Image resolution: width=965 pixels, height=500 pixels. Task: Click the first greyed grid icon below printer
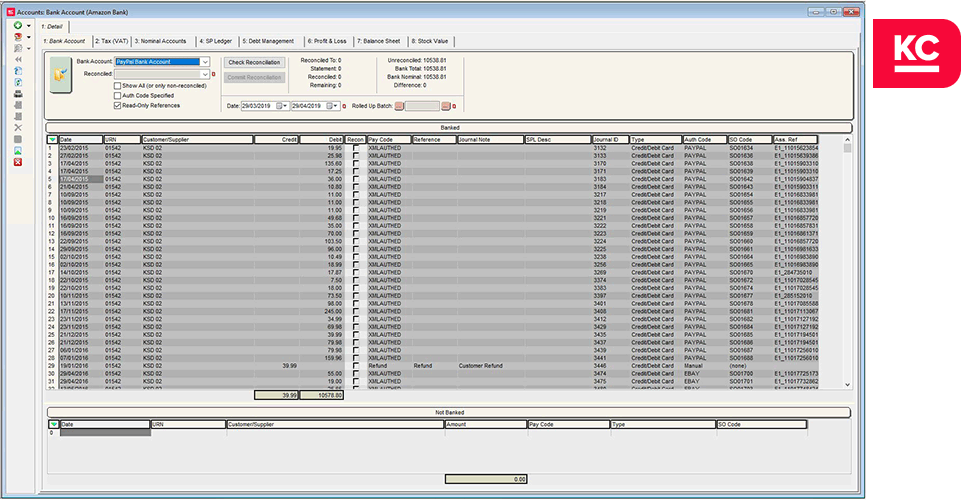point(18,105)
